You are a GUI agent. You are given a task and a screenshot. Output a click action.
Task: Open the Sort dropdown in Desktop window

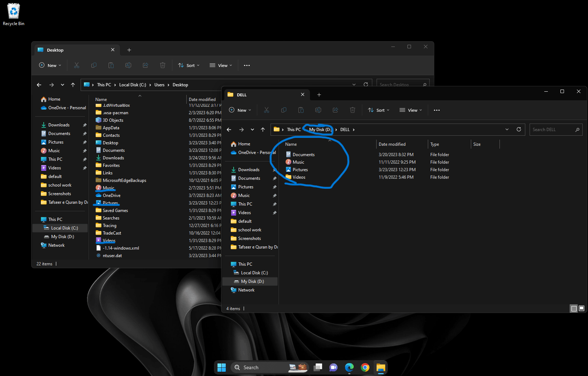(189, 65)
